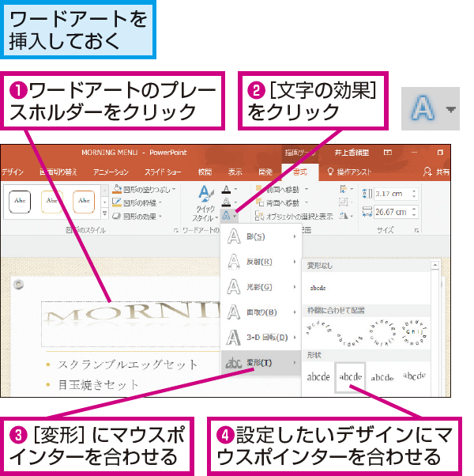Click the Text Outline letter A icon
The width and height of the screenshot is (474, 476).
226,202
